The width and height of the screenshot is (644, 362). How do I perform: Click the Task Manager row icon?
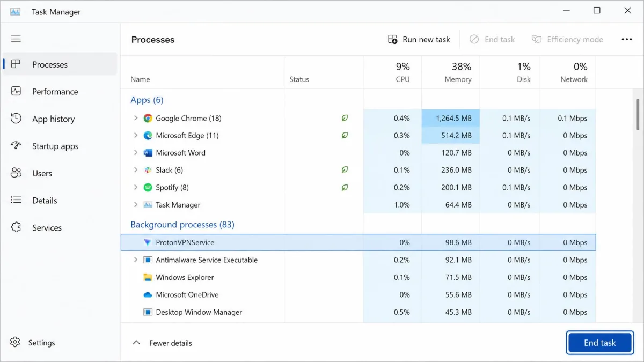[x=148, y=205]
